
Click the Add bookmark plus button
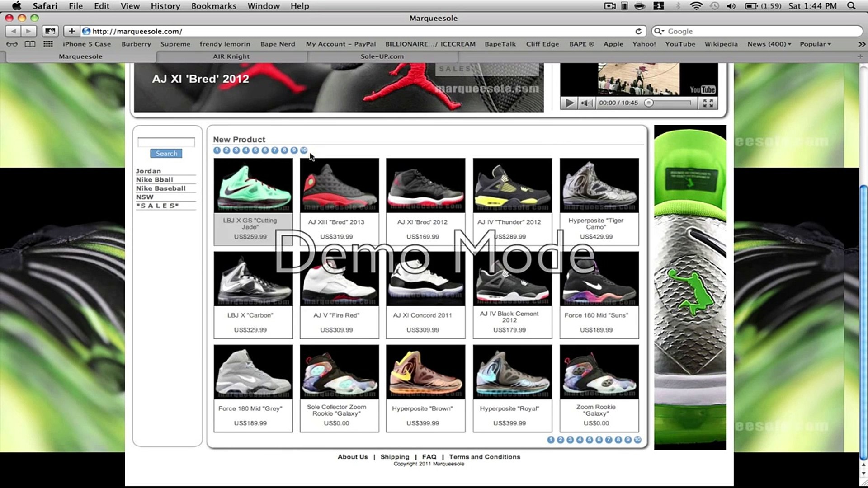tap(71, 31)
